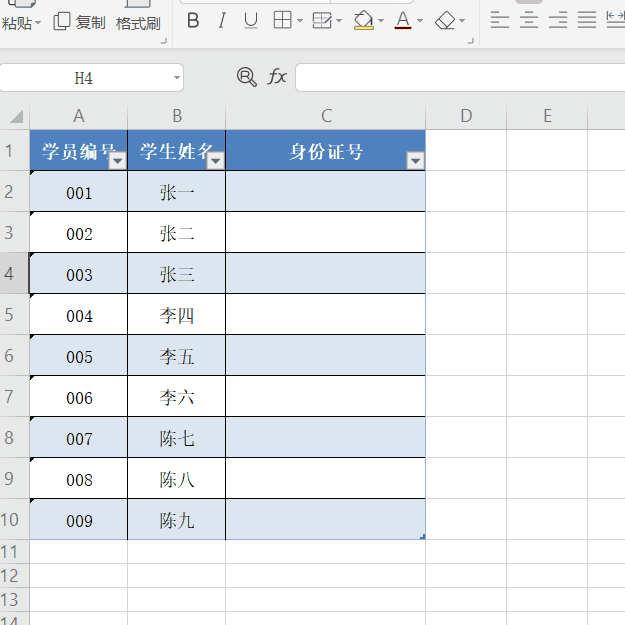Click 身份证号 cell for 张一
Screen dimensions: 625x625
[326, 192]
